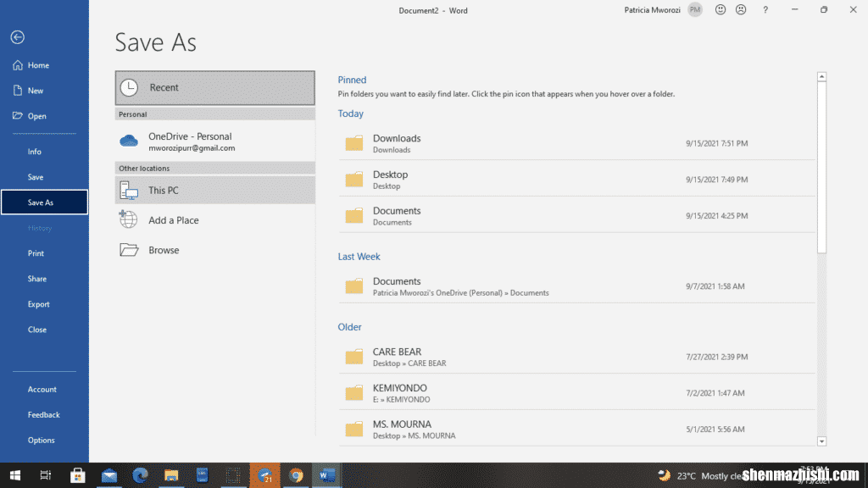Click the CARE BEAR folder icon
Image resolution: width=868 pixels, height=488 pixels.
[x=354, y=357]
